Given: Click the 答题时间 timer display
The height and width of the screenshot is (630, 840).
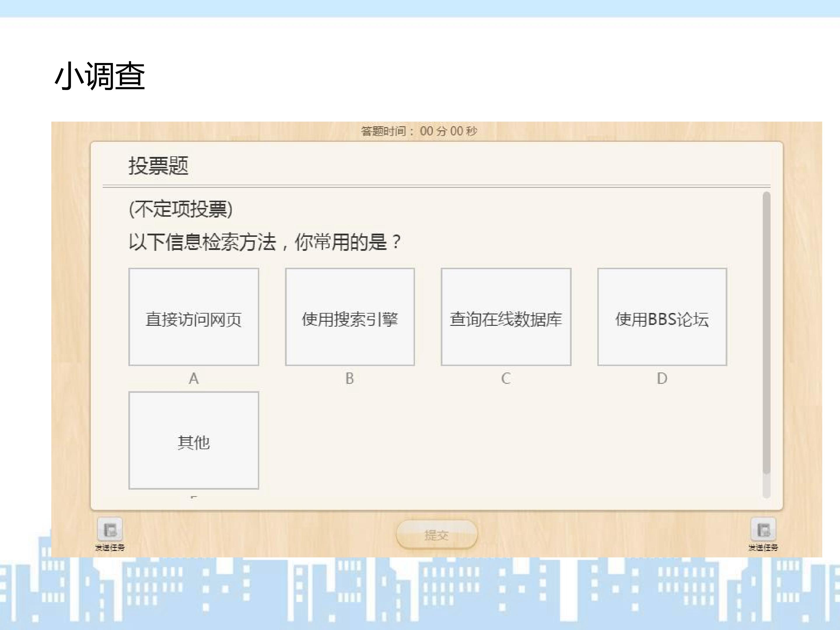Looking at the screenshot, I should click(x=419, y=131).
